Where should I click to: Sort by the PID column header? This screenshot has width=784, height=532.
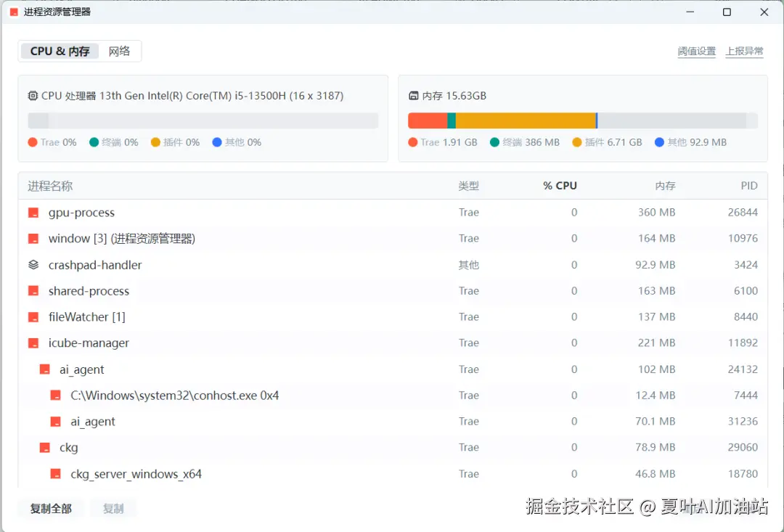point(749,186)
